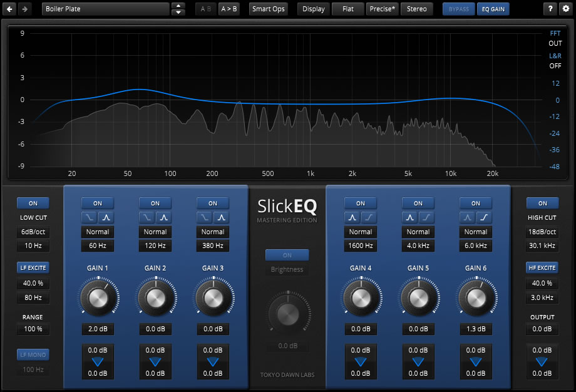Click the GAIN 6 knob
576x392 pixels.
tap(476, 297)
